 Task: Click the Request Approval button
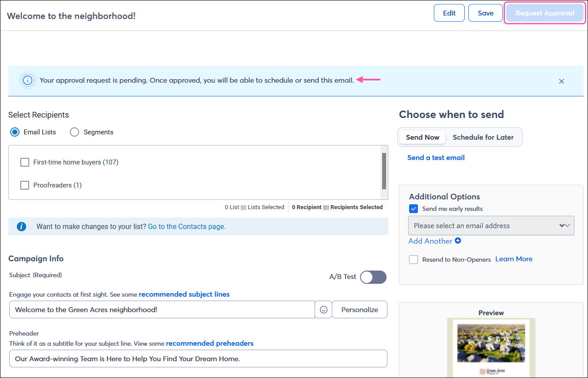pyautogui.click(x=545, y=13)
